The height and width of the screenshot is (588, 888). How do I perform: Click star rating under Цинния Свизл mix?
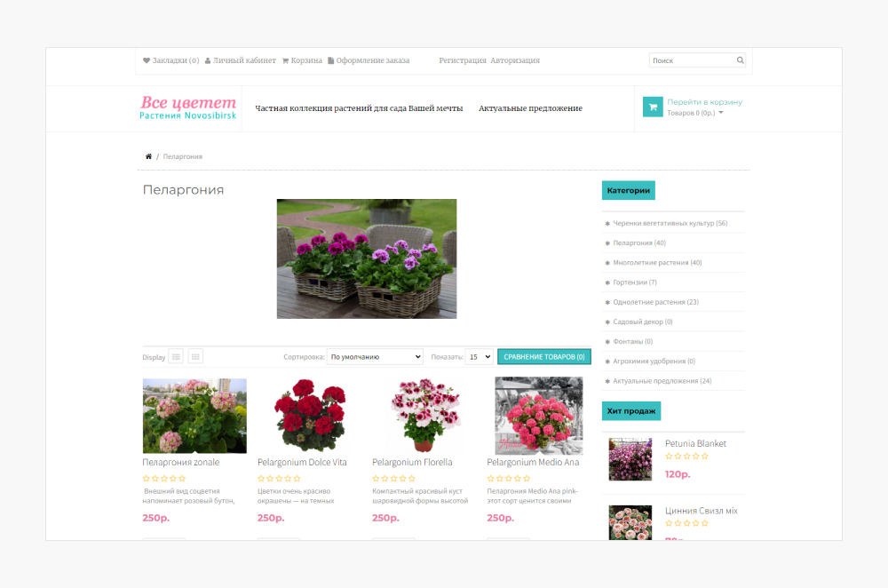click(x=687, y=523)
